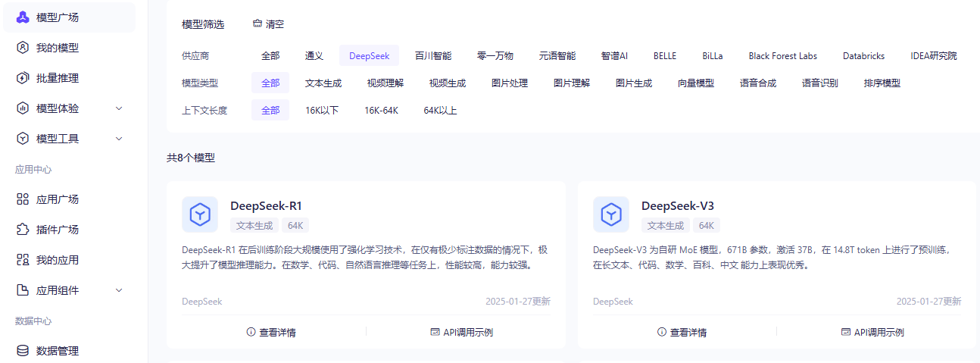Select the 文本生成 model type filter

[x=323, y=83]
